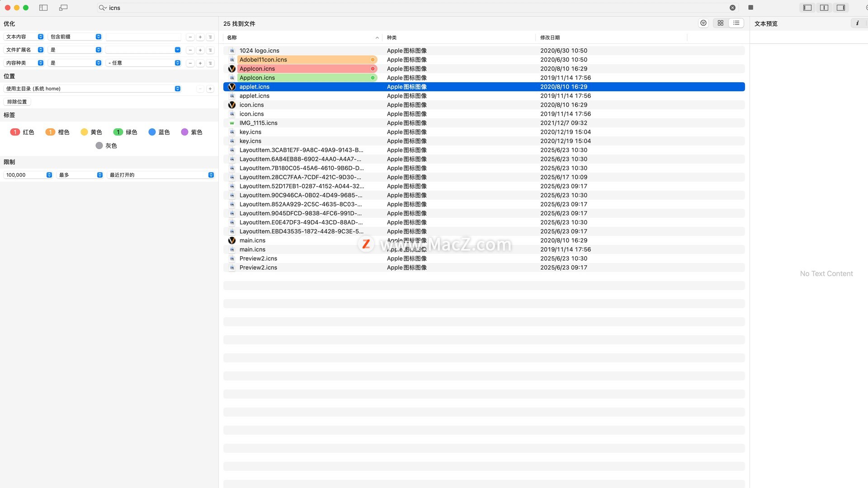Filter by the gray 灰色 tag
Screen dimensions: 868x488
pyautogui.click(x=106, y=145)
